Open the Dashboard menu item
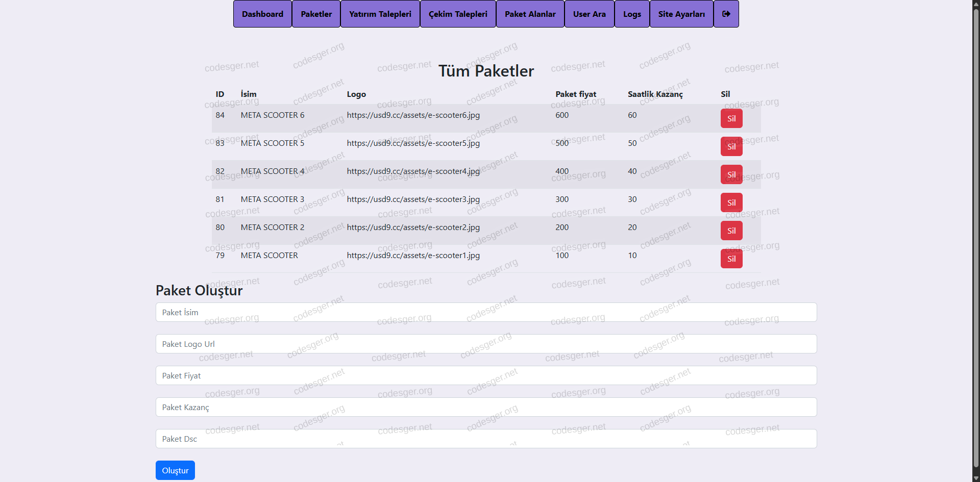 (x=262, y=14)
